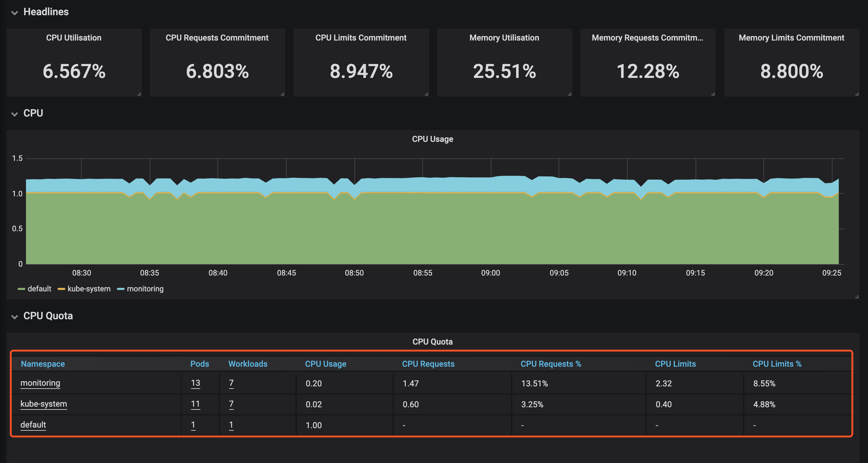Click the 8.947% CPU Limits value
Image resolution: width=868 pixels, height=463 pixels.
[361, 71]
